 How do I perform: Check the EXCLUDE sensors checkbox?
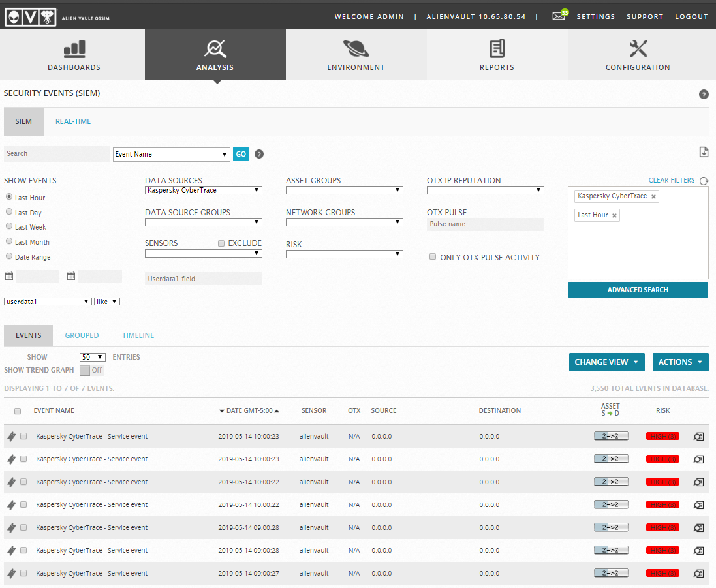coord(221,243)
